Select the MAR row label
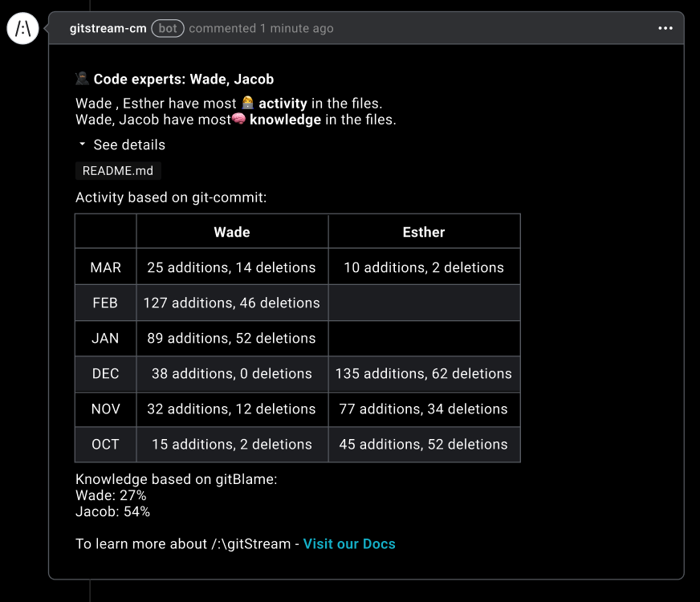Screen dimensions: 700x602 [105, 267]
